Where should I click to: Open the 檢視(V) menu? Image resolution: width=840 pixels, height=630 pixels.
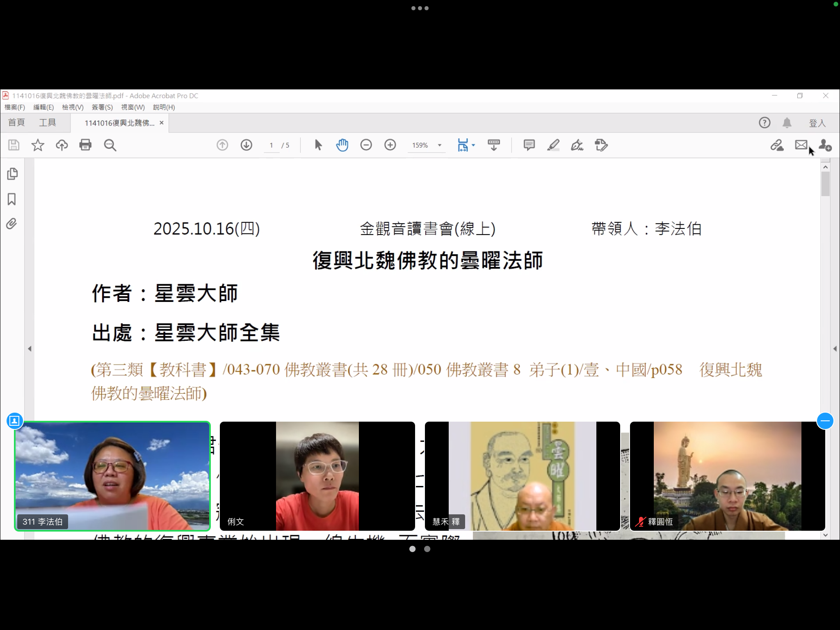73,107
